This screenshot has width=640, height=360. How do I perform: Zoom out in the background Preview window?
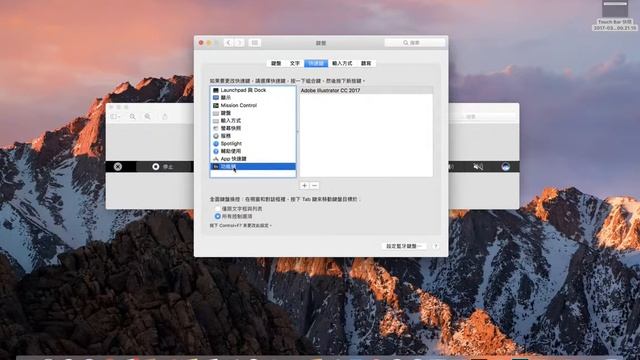coord(133,117)
